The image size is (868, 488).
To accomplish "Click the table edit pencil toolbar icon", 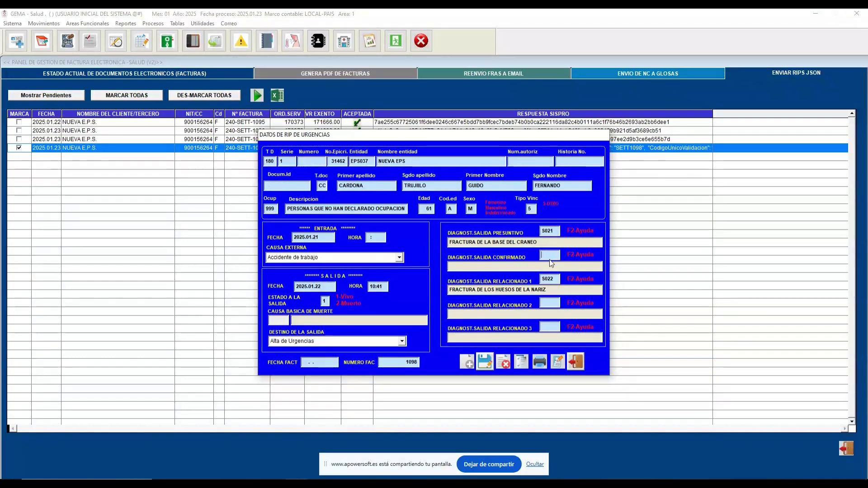I will coord(142,41).
